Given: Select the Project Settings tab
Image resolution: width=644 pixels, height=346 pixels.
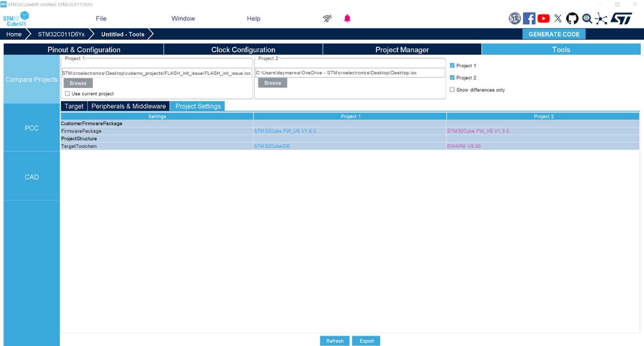Looking at the screenshot, I should [x=198, y=106].
